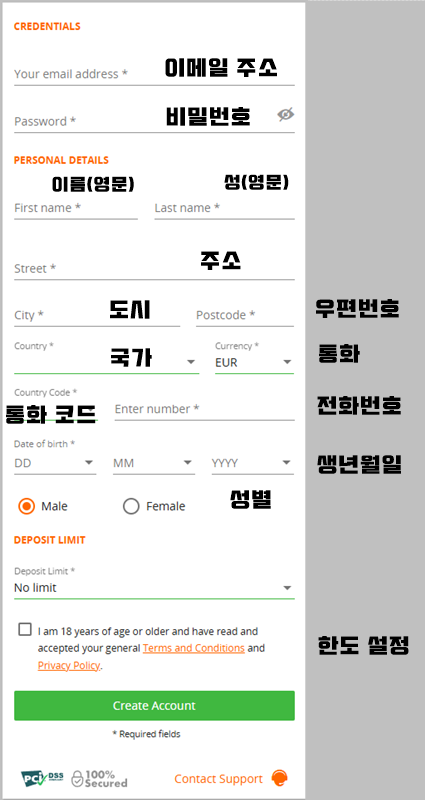425x800 pixels.
Task: Click the Contact Support link text
Action: tap(218, 779)
